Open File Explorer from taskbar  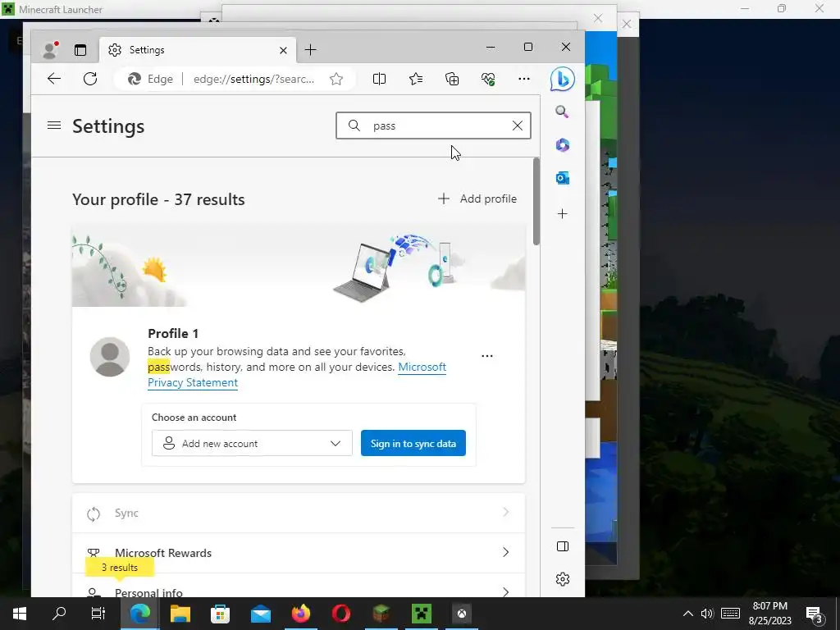pos(180,614)
